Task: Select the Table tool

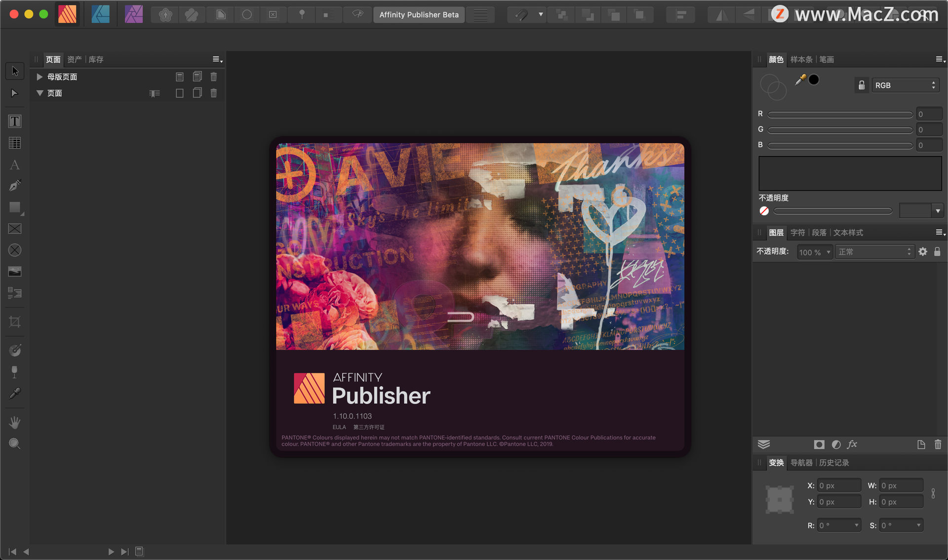Action: pos(15,143)
